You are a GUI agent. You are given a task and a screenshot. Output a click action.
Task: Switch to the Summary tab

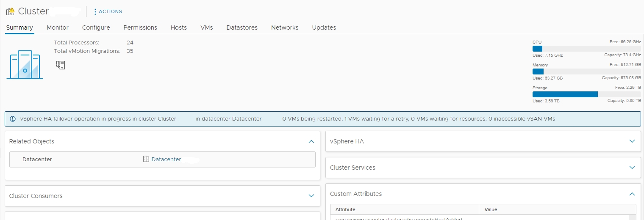tap(19, 27)
